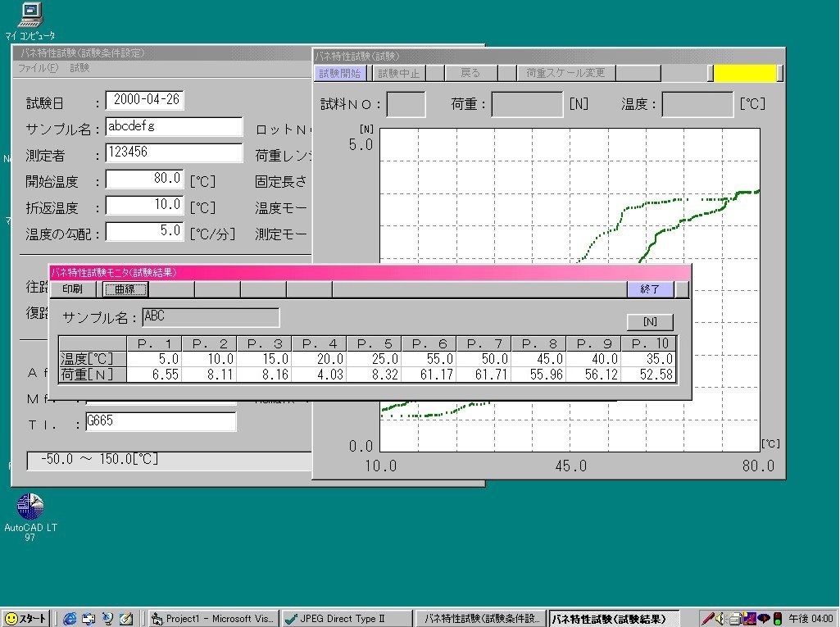Click load cell 8.11 under P. 2

coord(210,374)
